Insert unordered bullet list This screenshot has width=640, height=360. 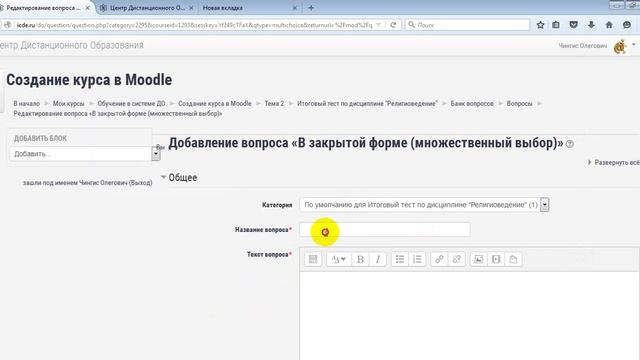[x=400, y=259]
